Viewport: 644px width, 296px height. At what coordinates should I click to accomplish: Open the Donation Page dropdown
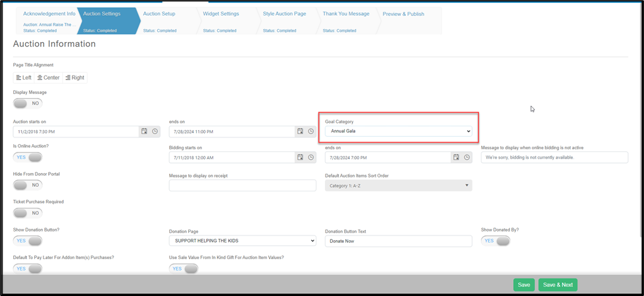(x=243, y=241)
